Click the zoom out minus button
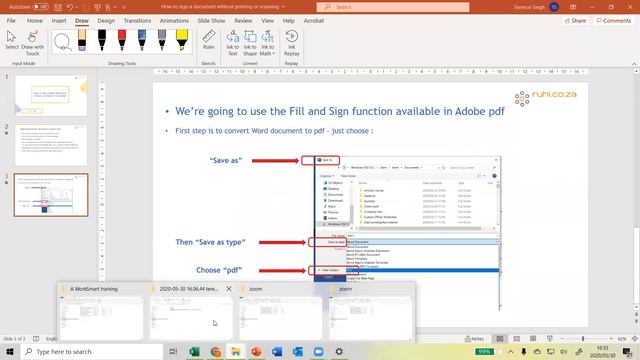This screenshot has height=360, width=640. [x=562, y=339]
